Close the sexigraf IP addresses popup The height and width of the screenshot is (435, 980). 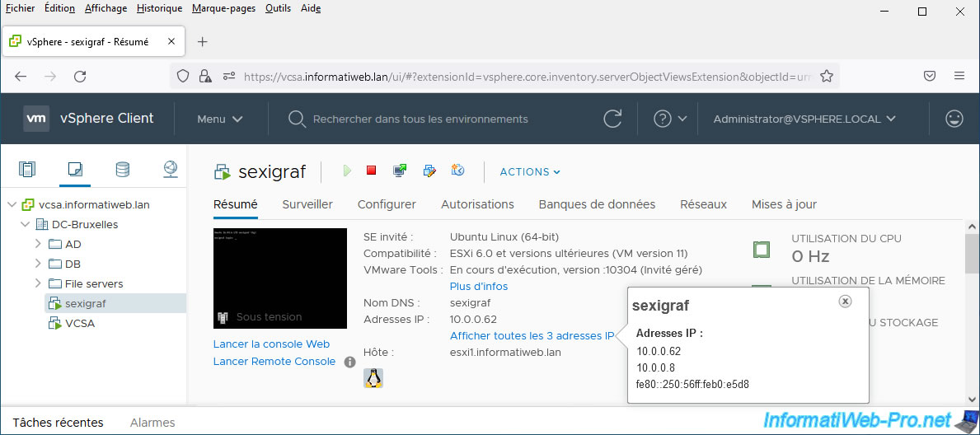click(845, 302)
